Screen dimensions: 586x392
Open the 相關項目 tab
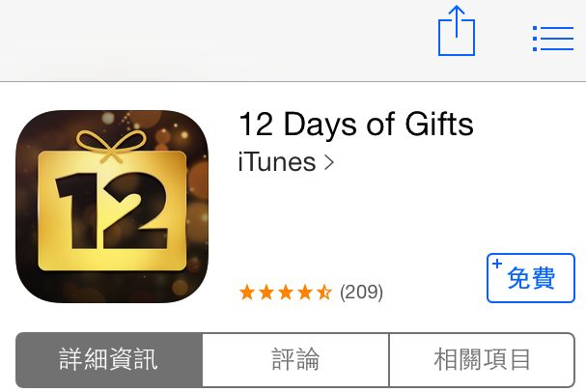click(x=482, y=360)
